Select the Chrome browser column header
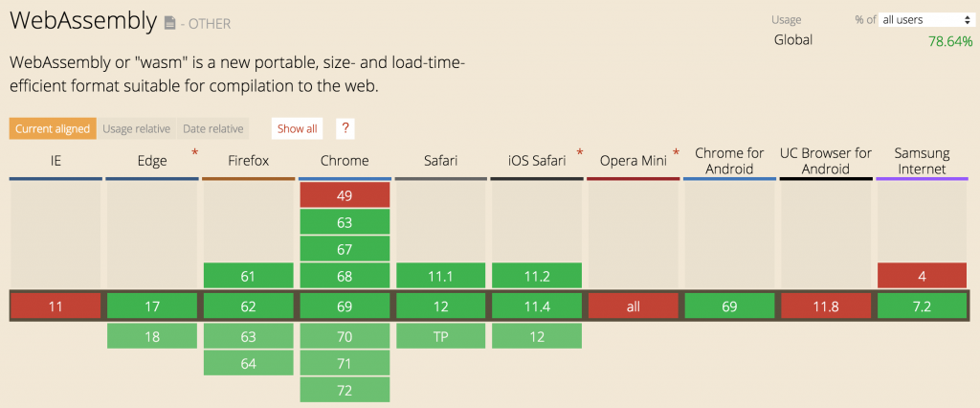The width and height of the screenshot is (980, 408). click(345, 161)
